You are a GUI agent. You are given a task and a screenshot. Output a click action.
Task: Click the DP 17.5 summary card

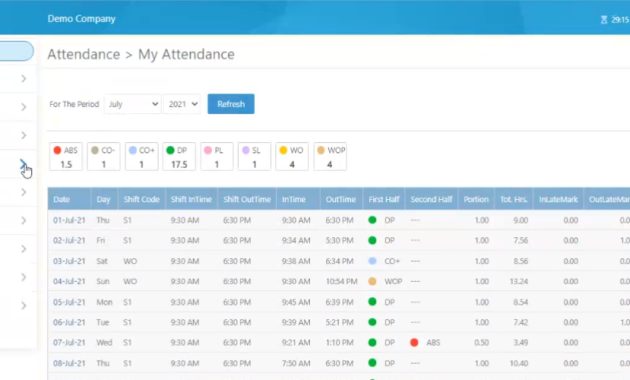179,157
